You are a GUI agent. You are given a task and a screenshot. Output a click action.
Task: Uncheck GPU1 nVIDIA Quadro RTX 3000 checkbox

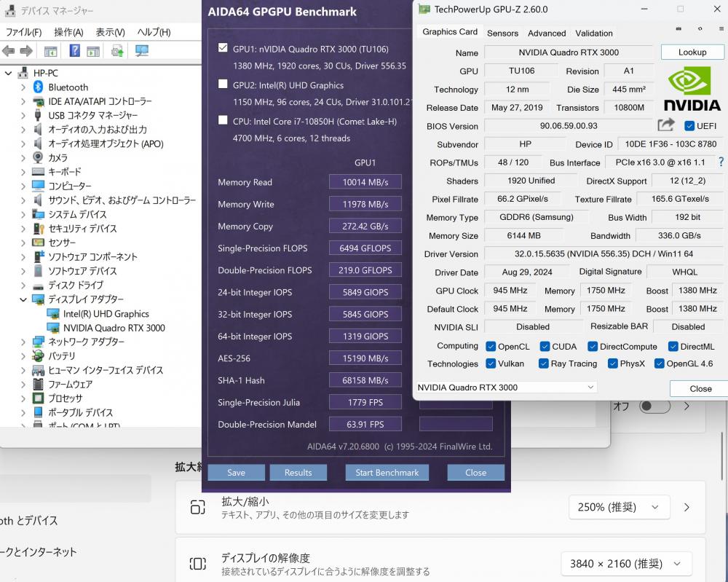[x=223, y=48]
